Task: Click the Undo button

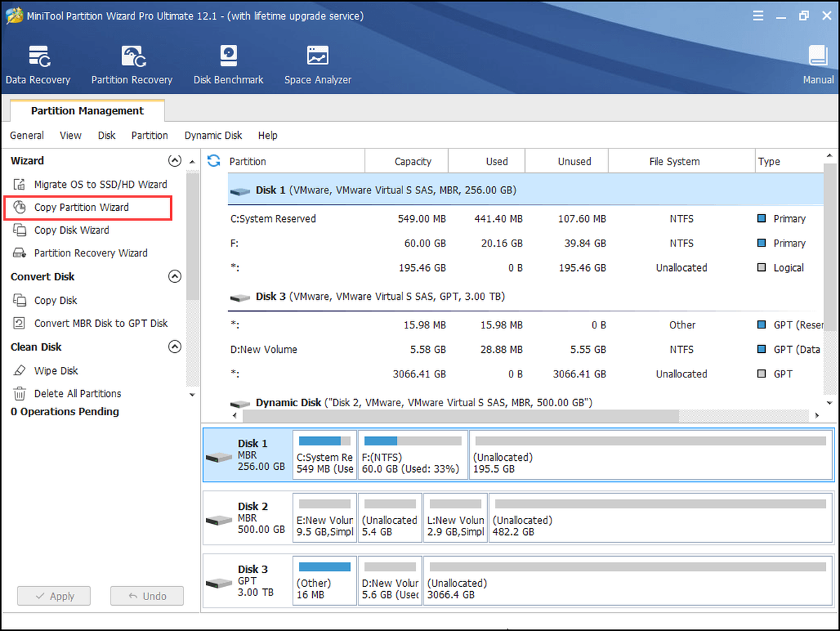Action: click(x=147, y=596)
